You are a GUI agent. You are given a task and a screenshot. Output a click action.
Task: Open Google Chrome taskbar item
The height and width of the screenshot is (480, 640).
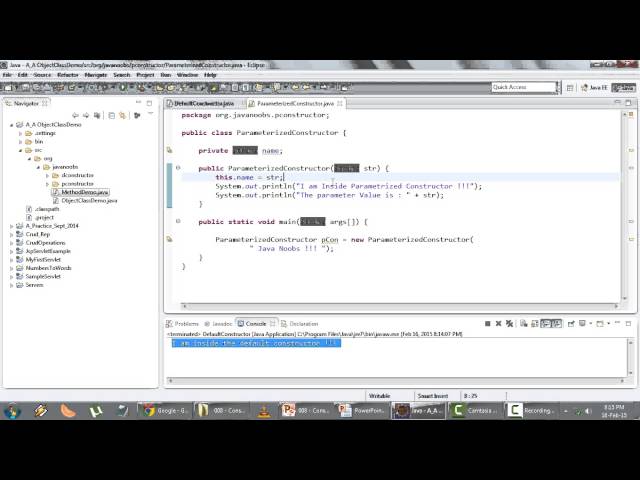coord(164,411)
